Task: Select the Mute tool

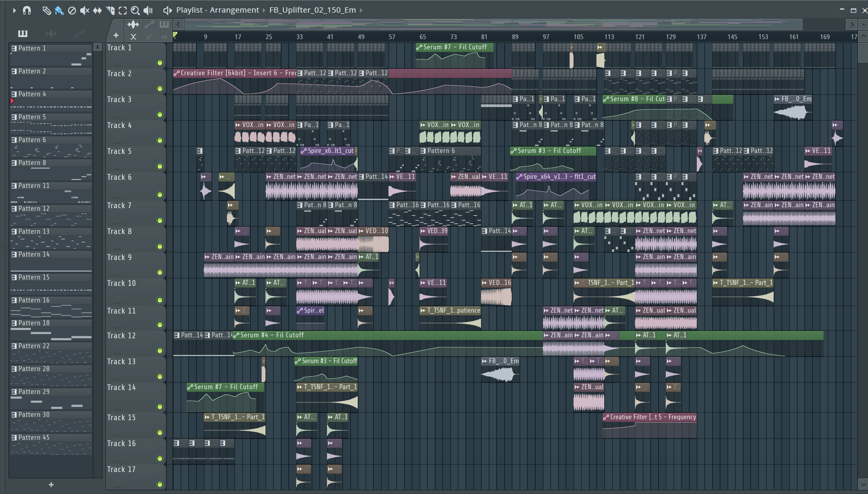Action: [x=84, y=11]
